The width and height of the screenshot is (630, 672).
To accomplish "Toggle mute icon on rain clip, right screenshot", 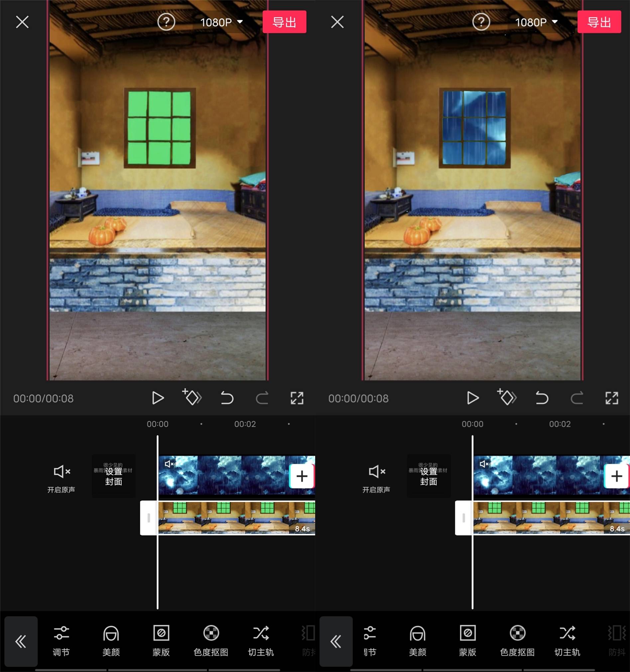I will [x=484, y=464].
